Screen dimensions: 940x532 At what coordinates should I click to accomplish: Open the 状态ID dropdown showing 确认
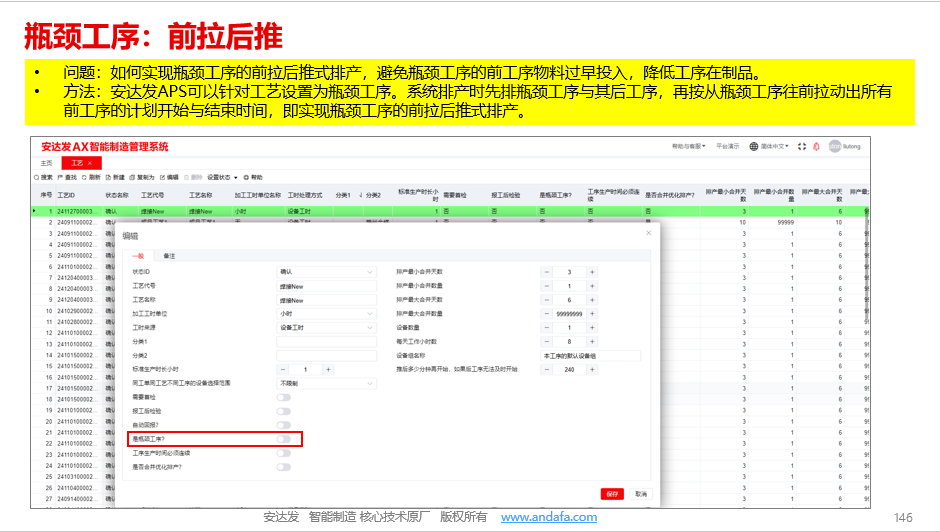327,272
